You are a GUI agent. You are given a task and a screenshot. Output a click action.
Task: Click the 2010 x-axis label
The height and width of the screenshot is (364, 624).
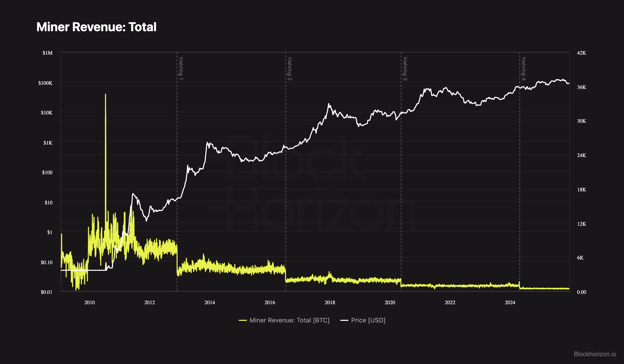(89, 302)
